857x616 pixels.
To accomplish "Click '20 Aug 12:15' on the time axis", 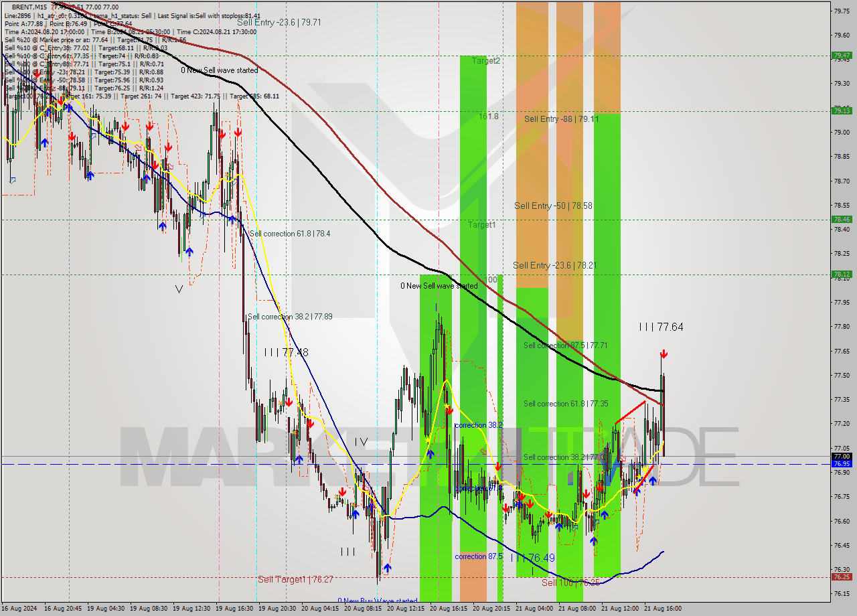I will 406,609.
